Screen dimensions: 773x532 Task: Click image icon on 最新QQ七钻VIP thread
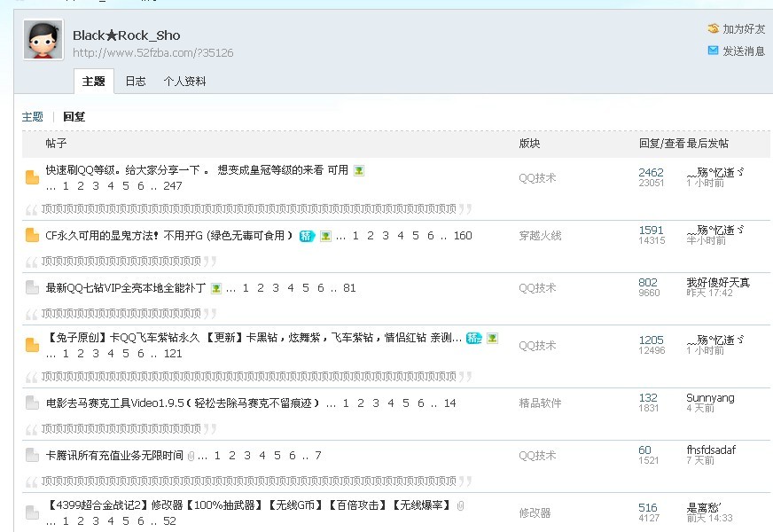[216, 288]
